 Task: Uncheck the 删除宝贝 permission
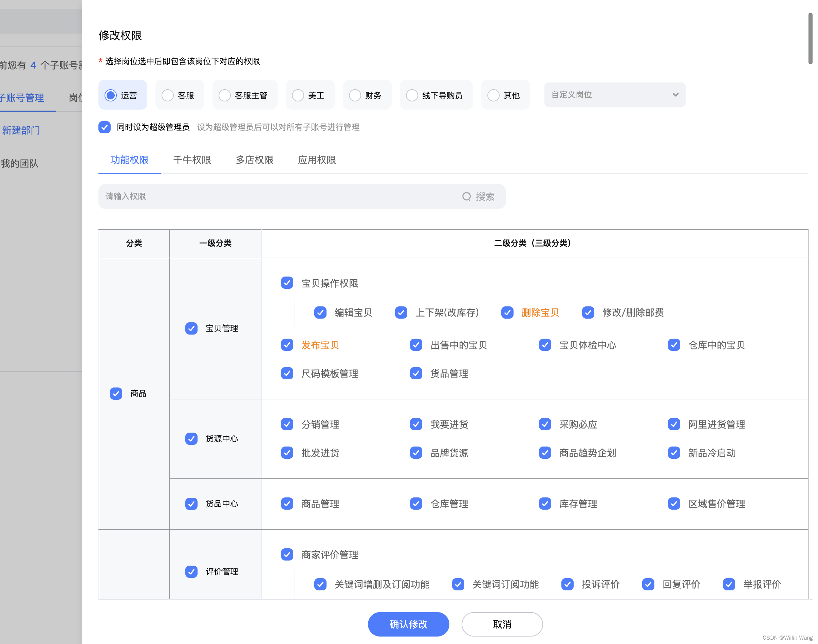click(508, 312)
